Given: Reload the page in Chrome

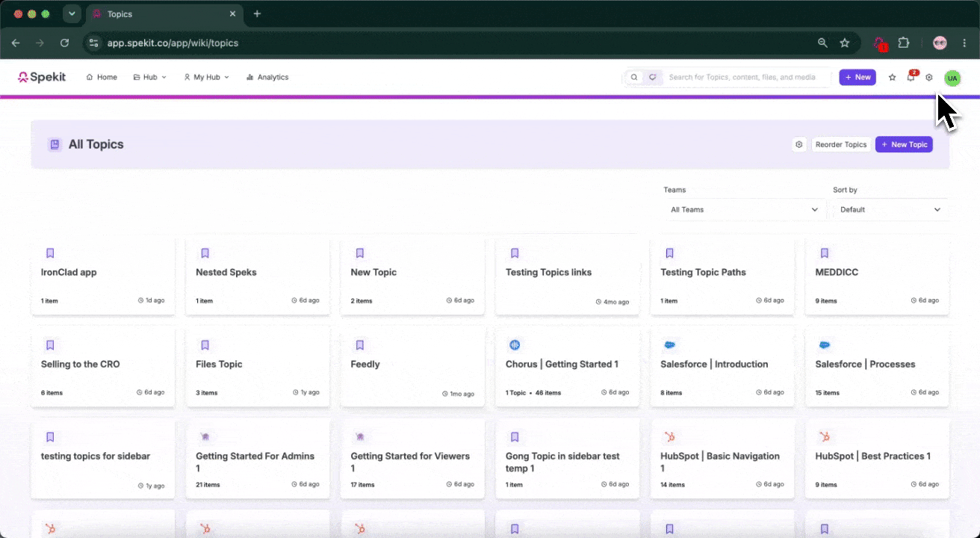Looking at the screenshot, I should click(x=64, y=43).
